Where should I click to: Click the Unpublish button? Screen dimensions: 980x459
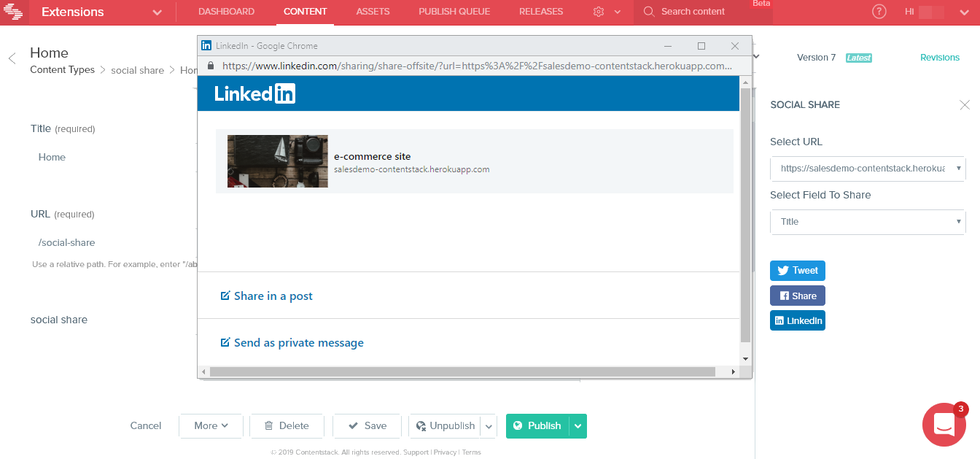click(444, 426)
